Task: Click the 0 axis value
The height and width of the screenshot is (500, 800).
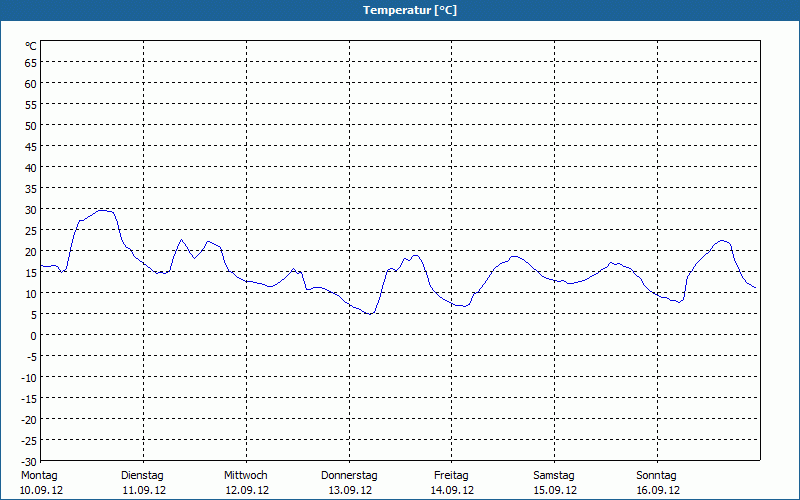Action: (x=34, y=336)
